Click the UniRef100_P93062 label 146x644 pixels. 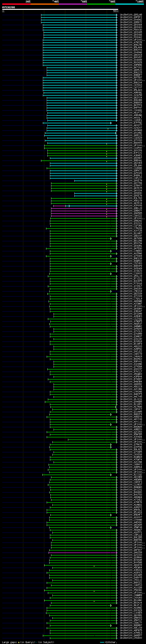[131, 37]
